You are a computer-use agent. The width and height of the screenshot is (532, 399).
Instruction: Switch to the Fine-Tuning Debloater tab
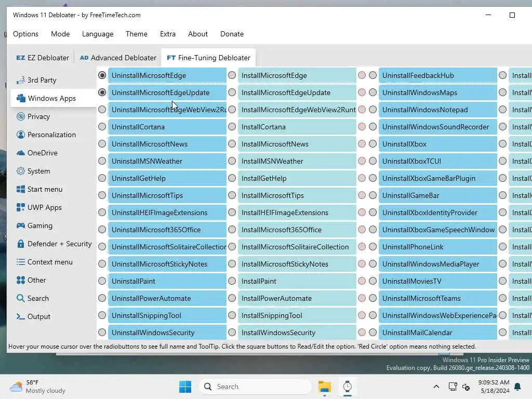[x=208, y=58]
